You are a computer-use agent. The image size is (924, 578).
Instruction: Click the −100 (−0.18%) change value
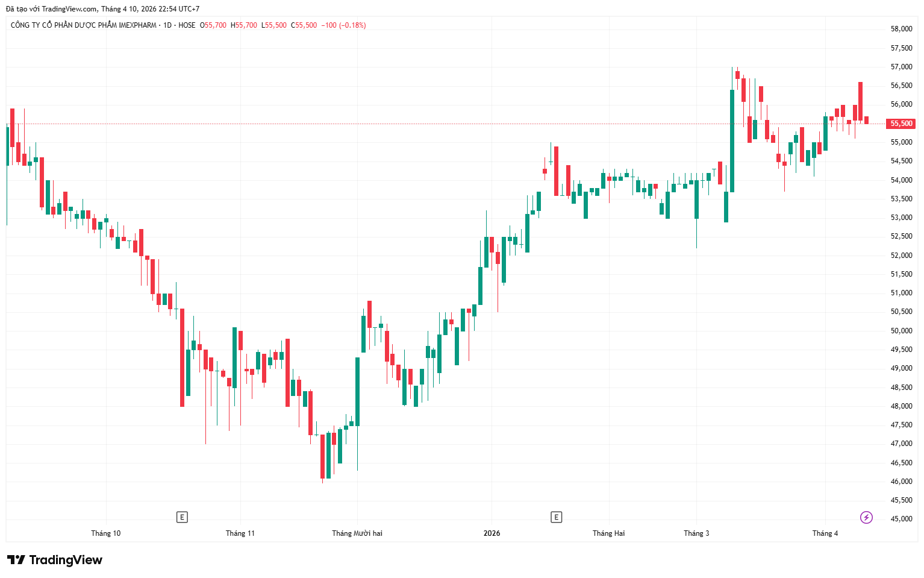point(343,25)
